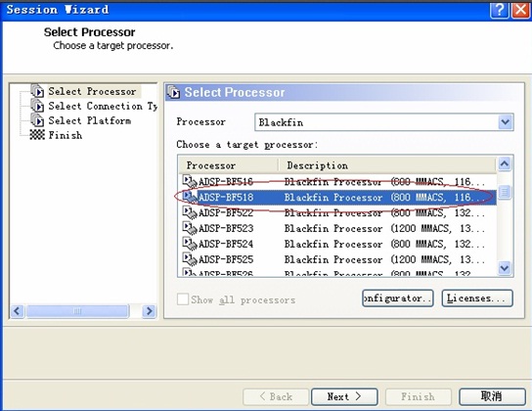Open the Configurator... button

[398, 298]
